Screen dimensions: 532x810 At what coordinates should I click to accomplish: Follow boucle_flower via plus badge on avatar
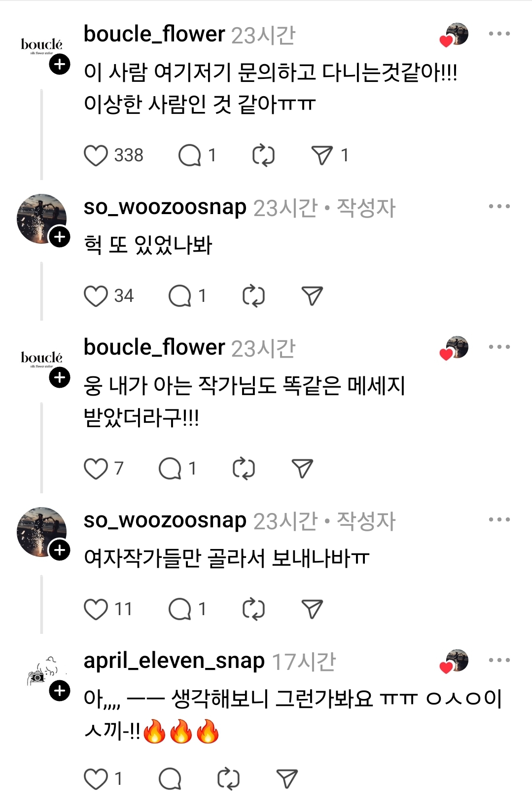tap(60, 64)
